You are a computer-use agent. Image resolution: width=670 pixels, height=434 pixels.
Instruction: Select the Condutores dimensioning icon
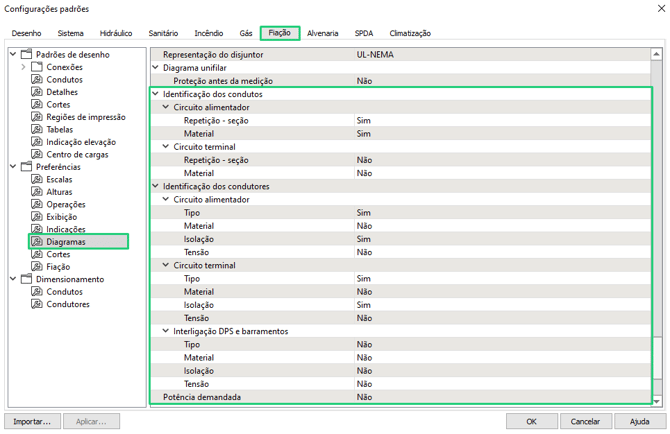(37, 305)
